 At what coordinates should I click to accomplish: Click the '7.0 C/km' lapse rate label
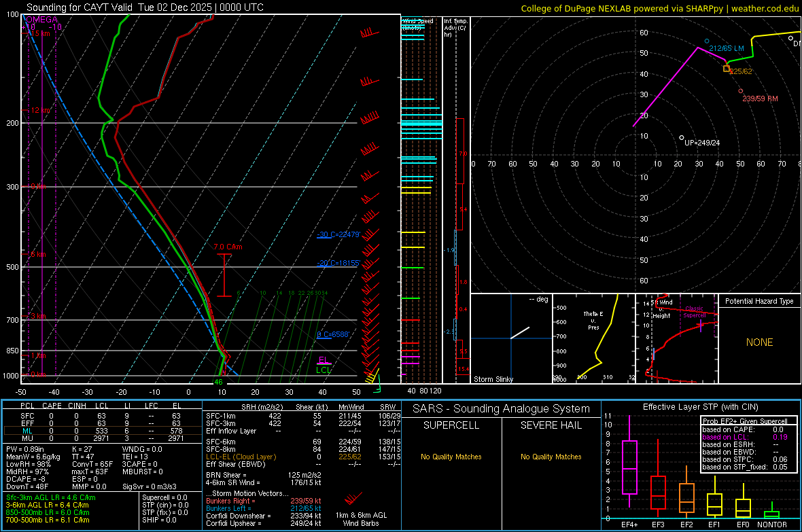[228, 247]
